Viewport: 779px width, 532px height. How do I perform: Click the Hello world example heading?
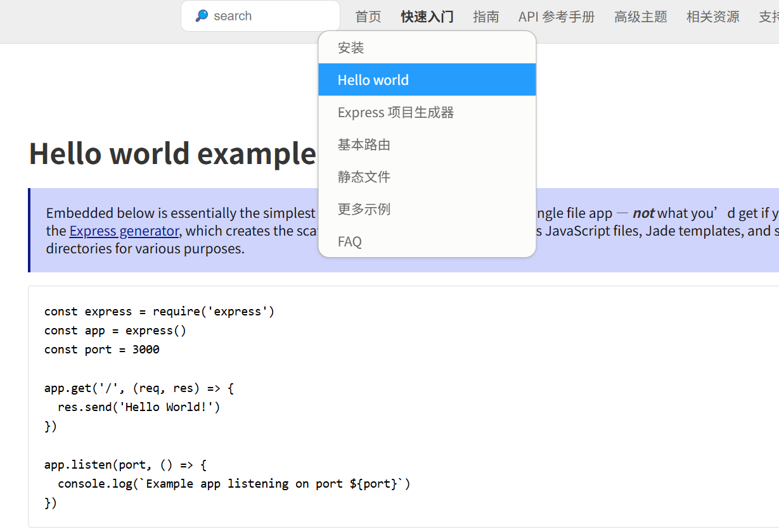click(x=172, y=153)
